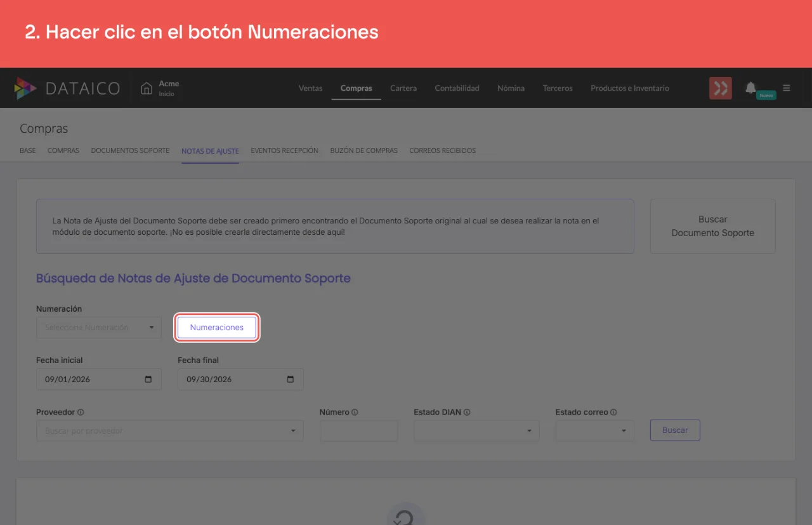Image resolution: width=812 pixels, height=525 pixels.
Task: Select the Compras menu
Action: 356,88
